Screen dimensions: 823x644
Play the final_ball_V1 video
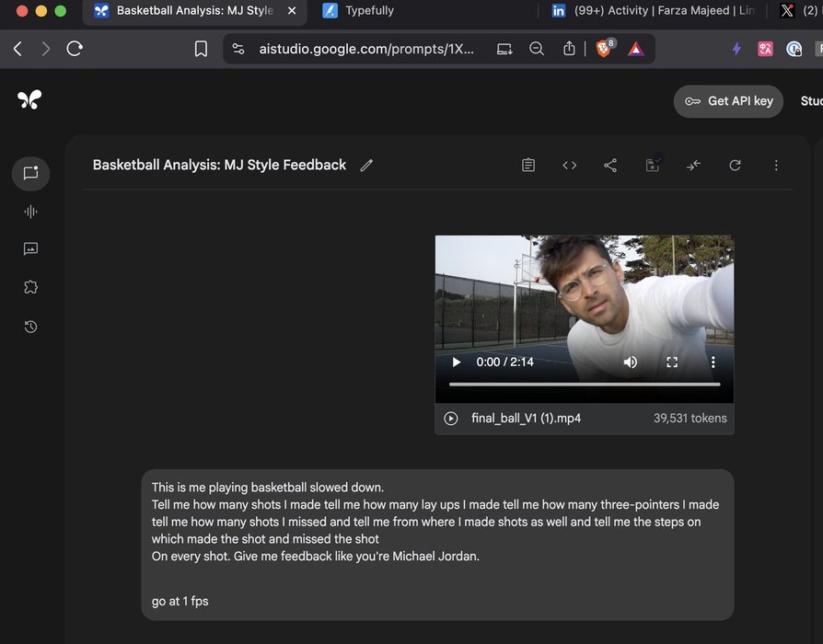456,362
